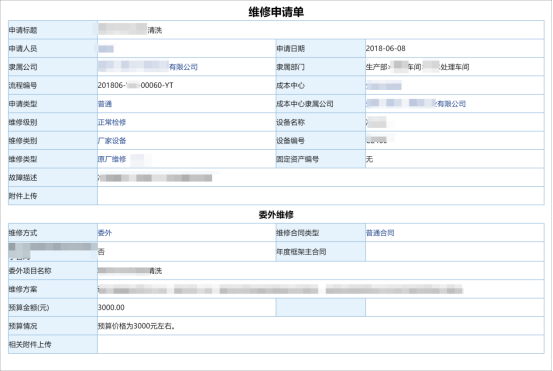This screenshot has width=553, height=371.
Task: Click the 厂家设备 repair category link
Action: pyautogui.click(x=112, y=141)
